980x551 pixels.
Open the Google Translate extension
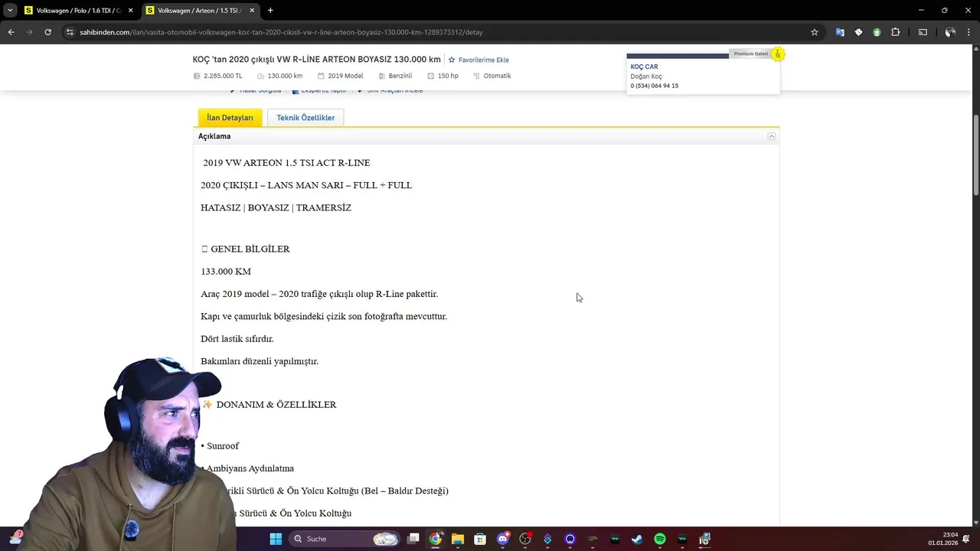pos(840,32)
